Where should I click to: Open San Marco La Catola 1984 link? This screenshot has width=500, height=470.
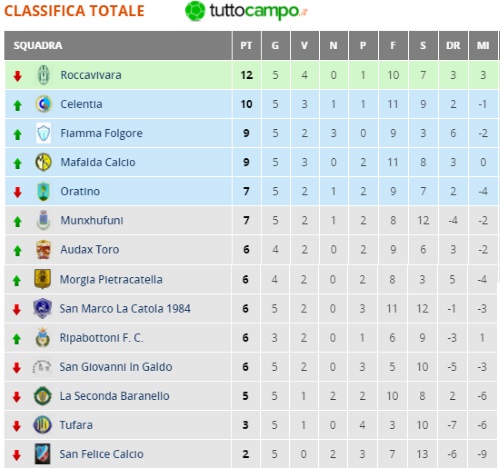point(125,309)
